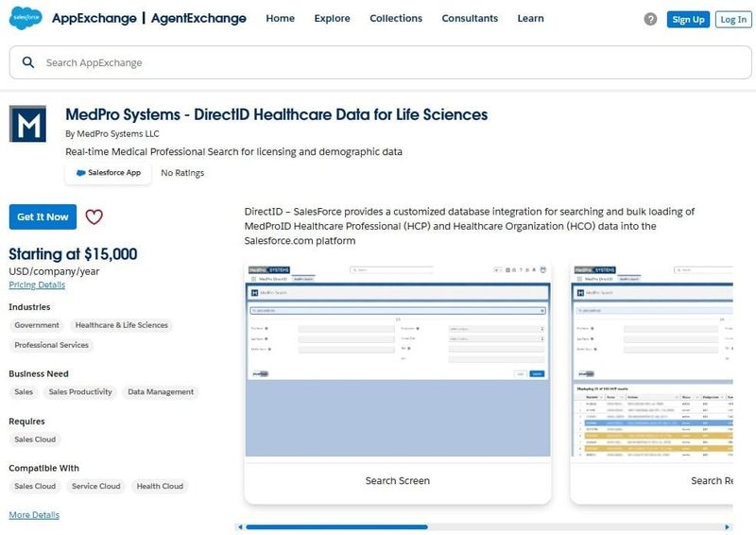Viewport: 756px width, 535px height.
Task: Click the Service Cloud tag
Action: (96, 486)
